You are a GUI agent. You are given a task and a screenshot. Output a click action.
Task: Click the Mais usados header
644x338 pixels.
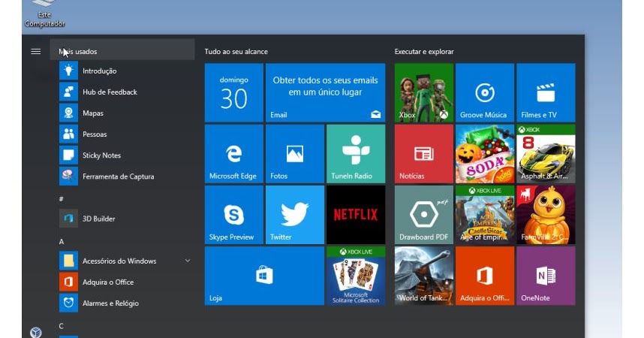[122, 50]
